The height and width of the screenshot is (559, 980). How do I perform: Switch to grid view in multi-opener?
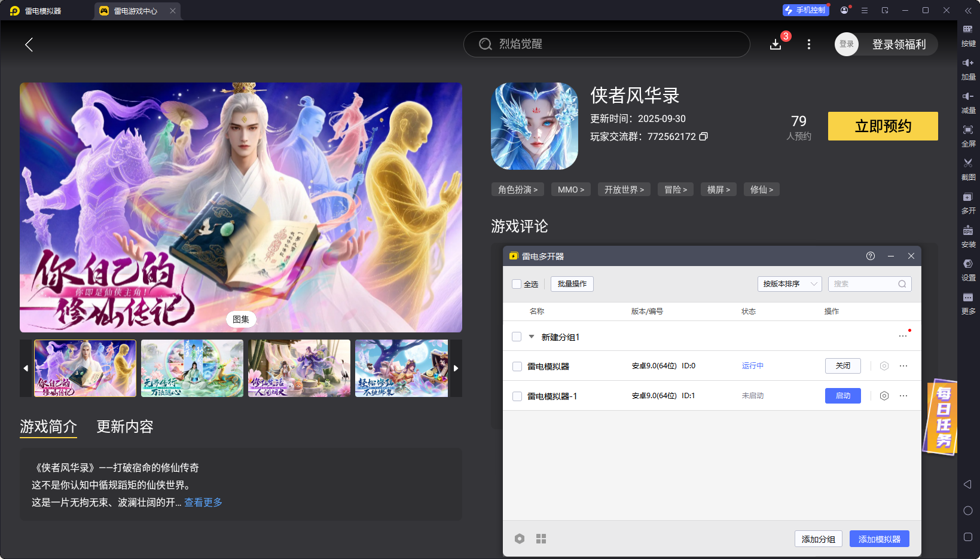click(541, 539)
